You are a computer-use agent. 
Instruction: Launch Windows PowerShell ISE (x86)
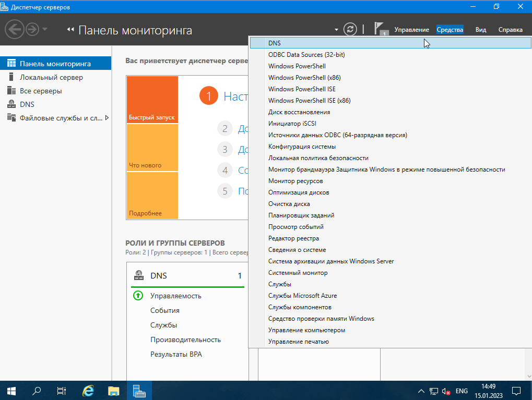tap(391, 101)
